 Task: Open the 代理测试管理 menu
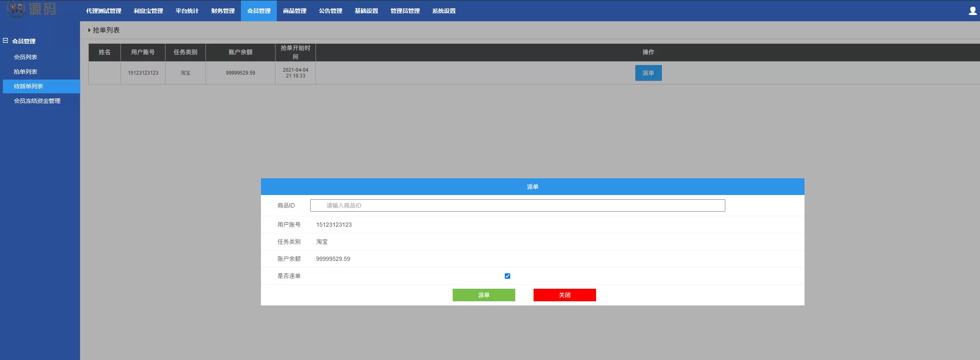[104, 11]
